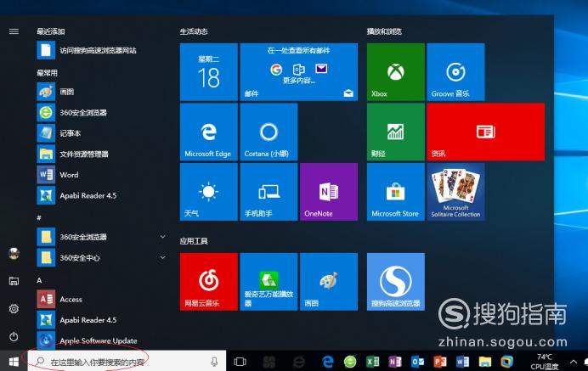Launch the OneNote tile
This screenshot has height=371, width=588.
(x=329, y=192)
